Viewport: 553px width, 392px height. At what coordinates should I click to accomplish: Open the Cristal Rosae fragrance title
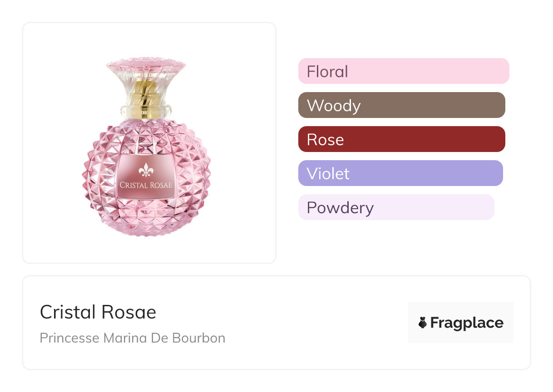click(x=98, y=312)
